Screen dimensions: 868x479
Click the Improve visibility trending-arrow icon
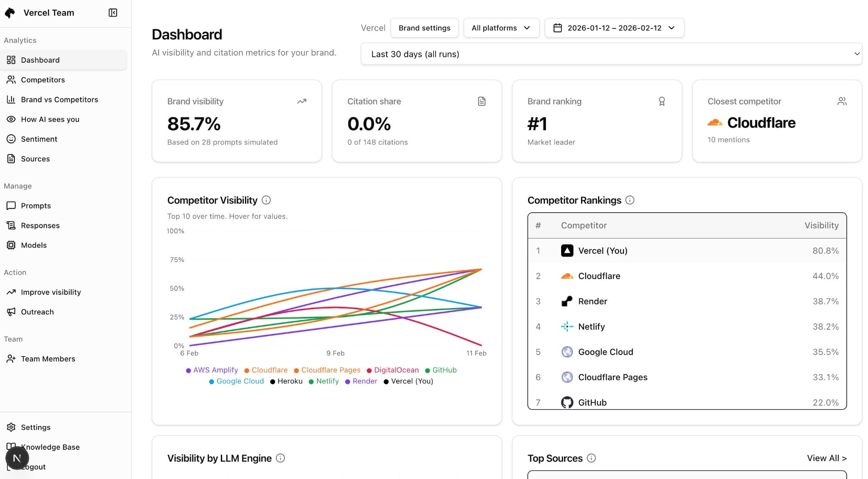coord(11,292)
